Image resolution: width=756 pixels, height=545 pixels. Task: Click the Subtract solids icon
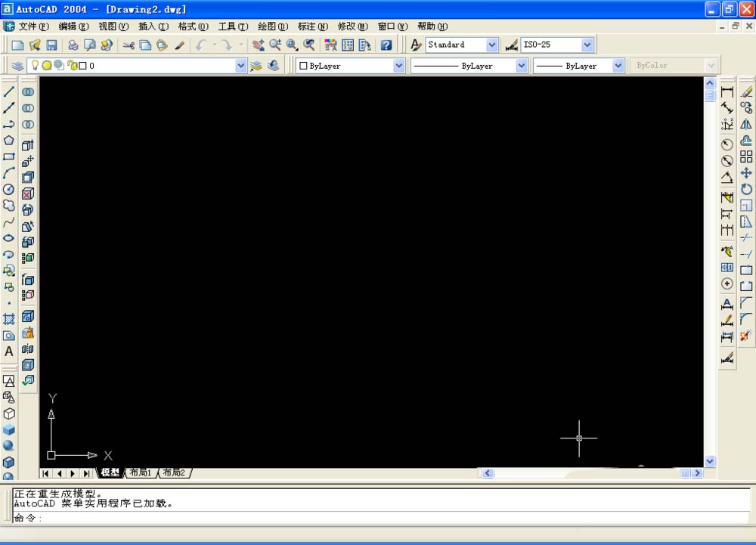pyautogui.click(x=28, y=108)
